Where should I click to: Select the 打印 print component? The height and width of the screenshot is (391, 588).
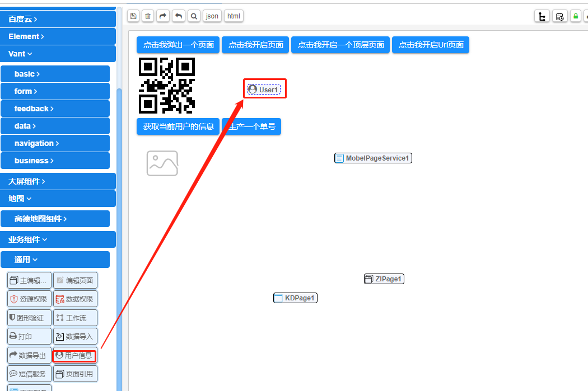coord(29,337)
